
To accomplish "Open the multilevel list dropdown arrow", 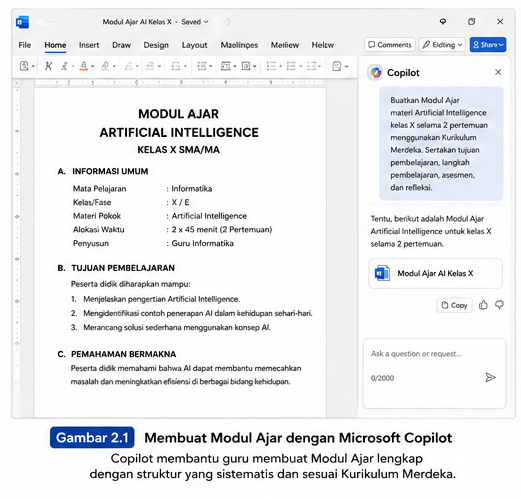I will [x=319, y=66].
